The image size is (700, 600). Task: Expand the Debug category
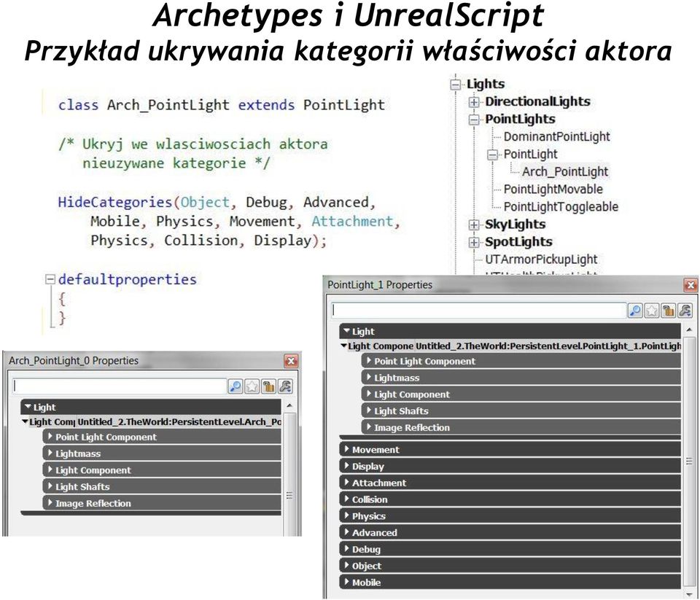[x=347, y=549]
